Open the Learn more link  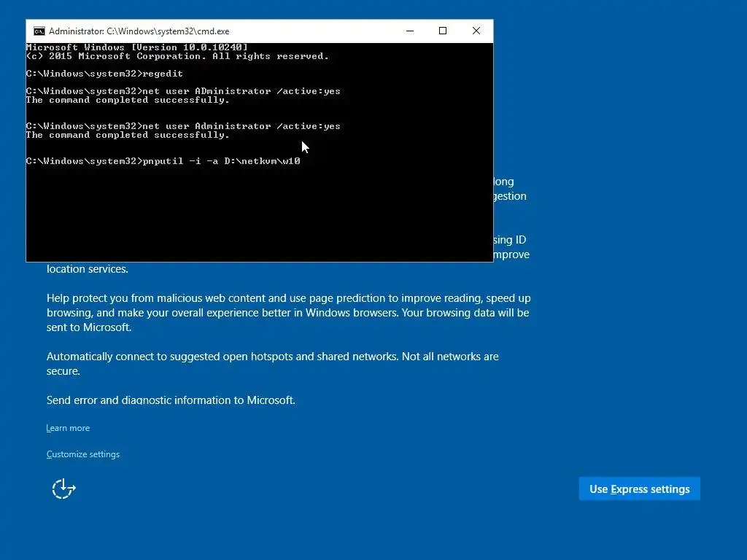(68, 428)
